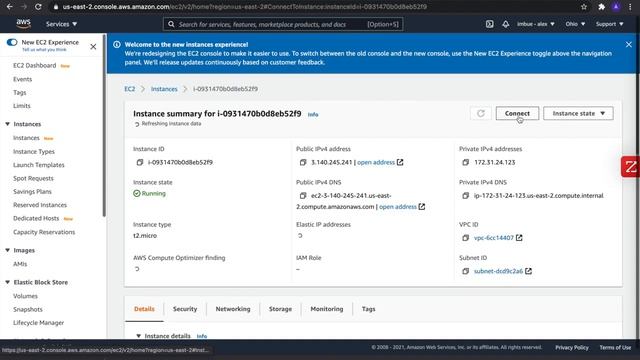Screen dimensions: 640x360
Task: Open the Instance state dropdown
Action: (578, 113)
